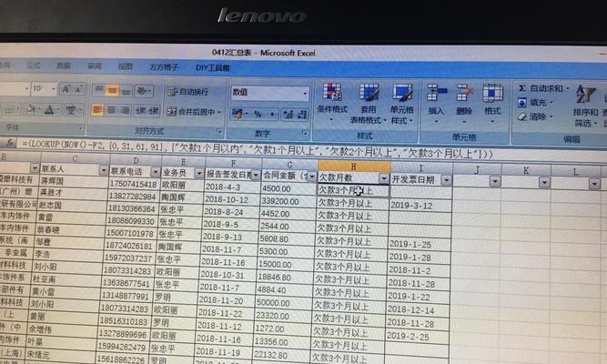Image resolution: width=607 pixels, height=364 pixels.
Task: Click 合并后居中 merge and center
Action: tap(192, 112)
